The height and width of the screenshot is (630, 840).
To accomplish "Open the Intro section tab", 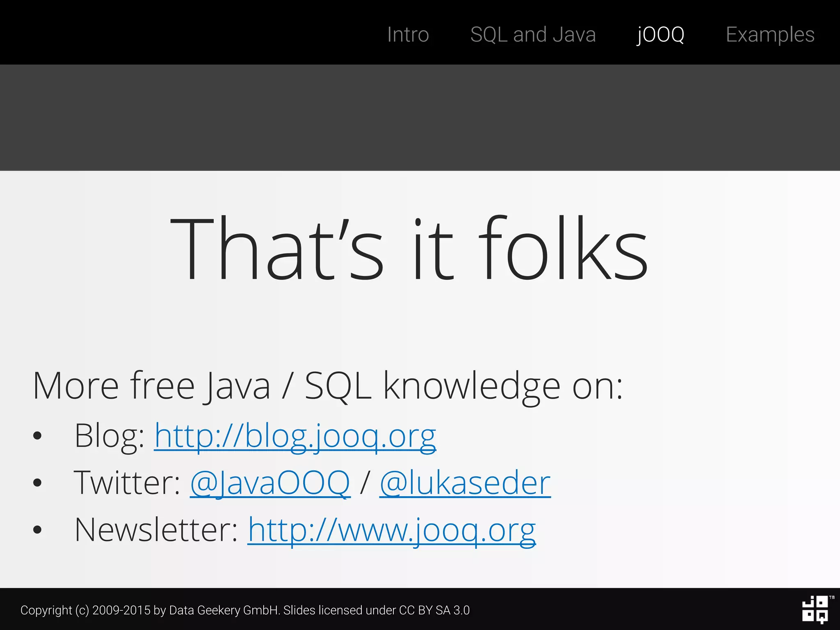I will [x=408, y=34].
